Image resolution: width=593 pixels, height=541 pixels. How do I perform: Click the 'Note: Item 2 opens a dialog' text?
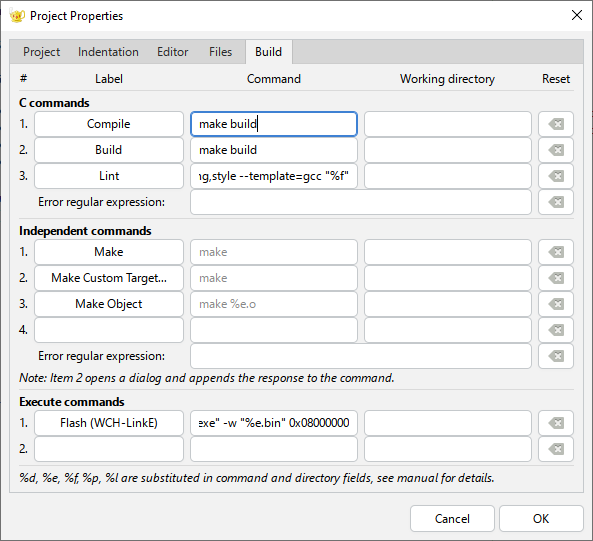206,378
